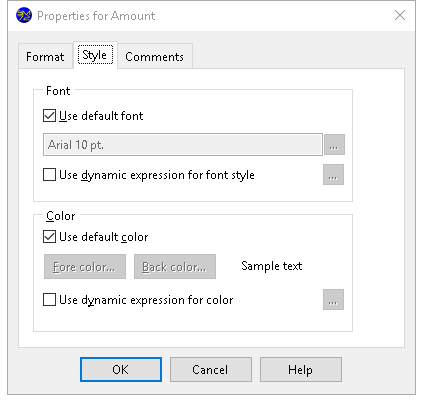Open the font style expression editor ellipsis button

pyautogui.click(x=333, y=175)
